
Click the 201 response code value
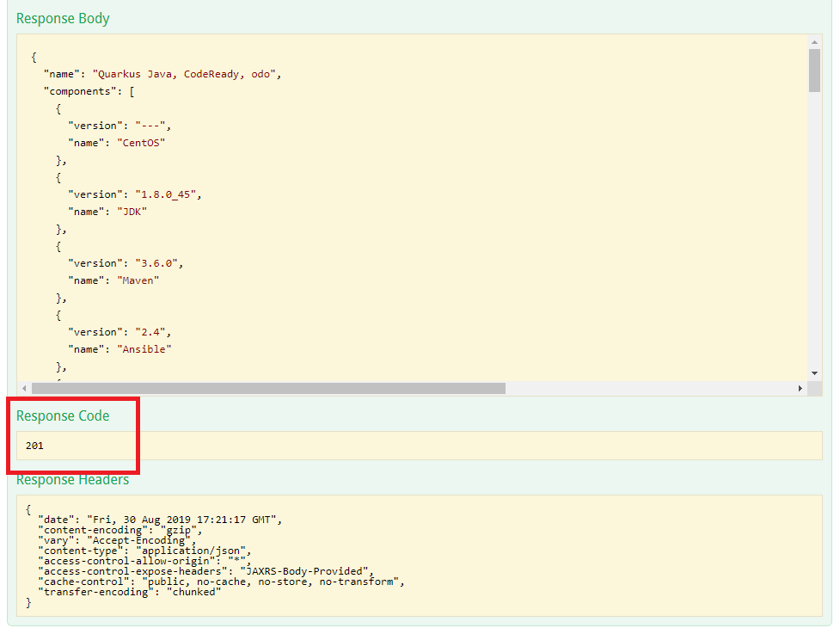(34, 446)
